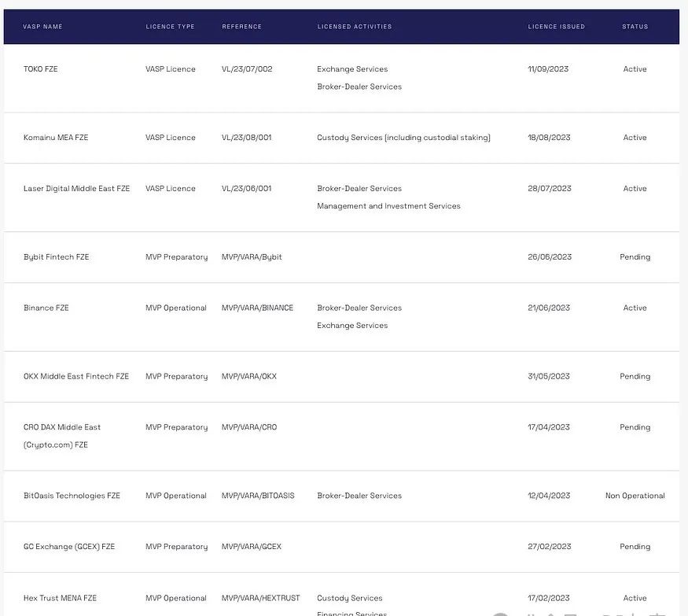The image size is (688, 616).
Task: Select the LICENCE ISSUED column header
Action: [x=557, y=26]
